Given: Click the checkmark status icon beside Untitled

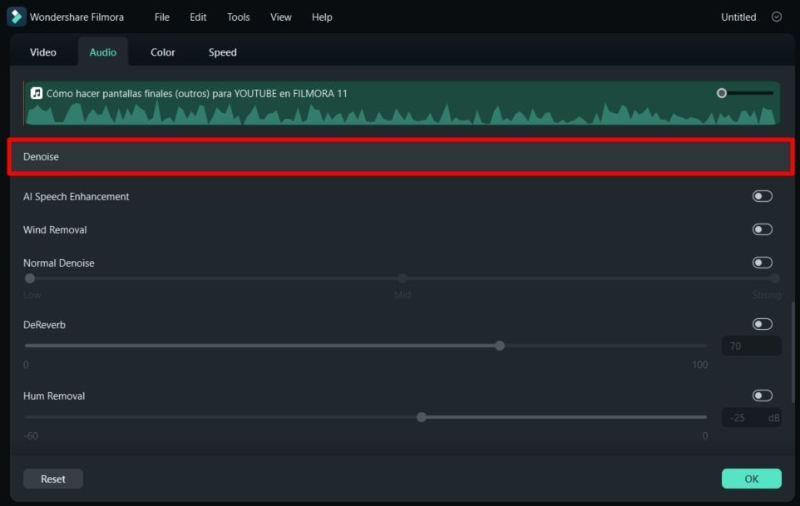Looking at the screenshot, I should (x=777, y=17).
